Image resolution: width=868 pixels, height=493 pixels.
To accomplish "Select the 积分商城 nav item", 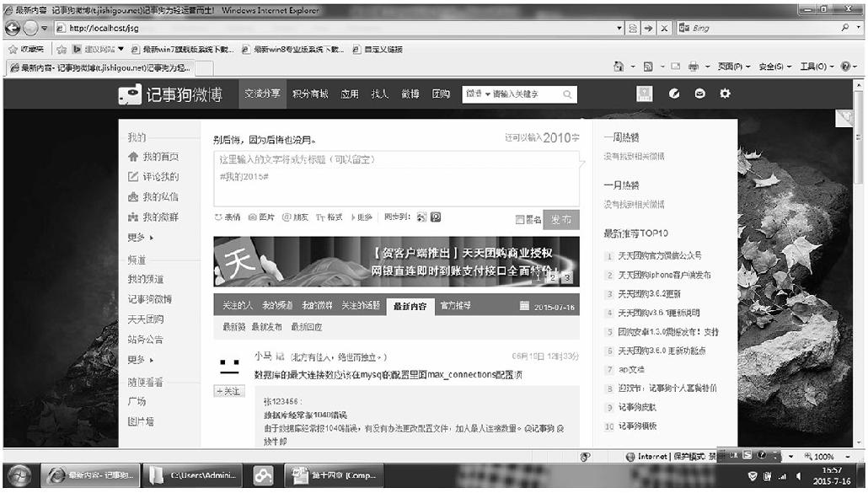I will 310,94.
